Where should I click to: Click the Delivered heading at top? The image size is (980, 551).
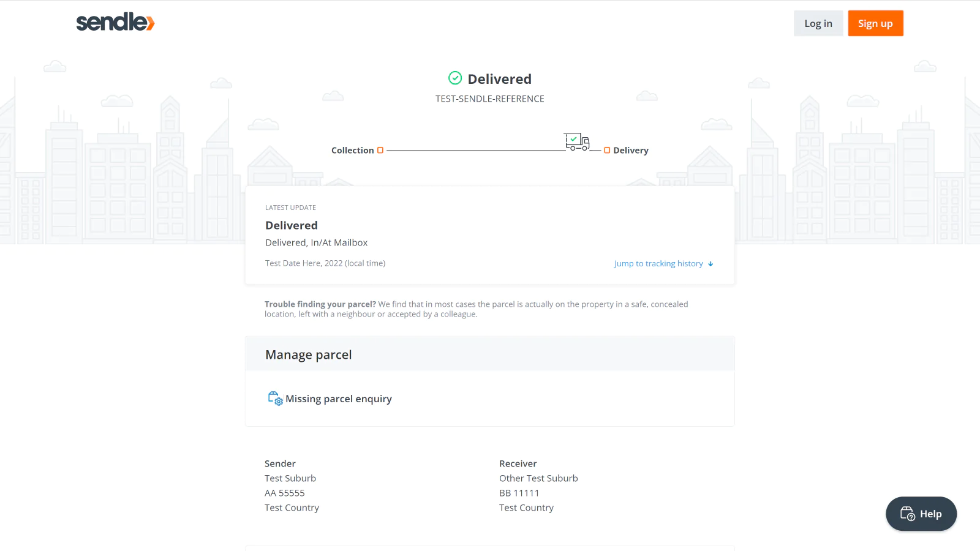pos(500,79)
